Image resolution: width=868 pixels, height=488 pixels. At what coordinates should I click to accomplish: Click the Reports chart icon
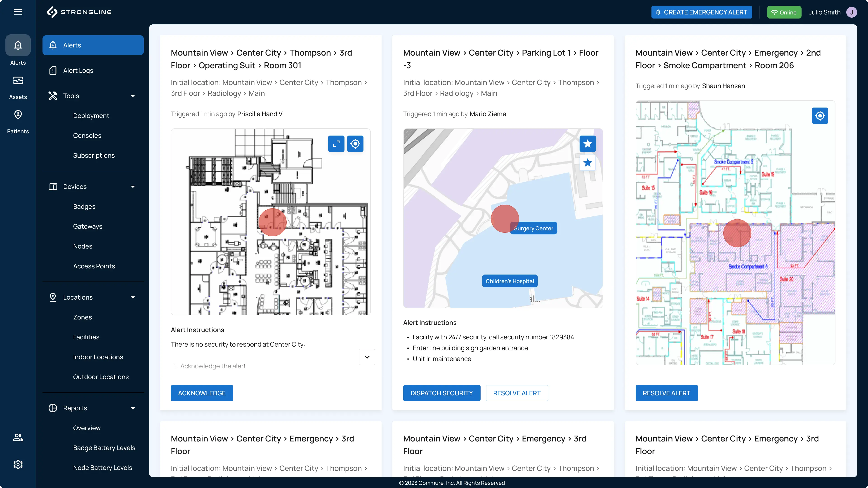(53, 408)
